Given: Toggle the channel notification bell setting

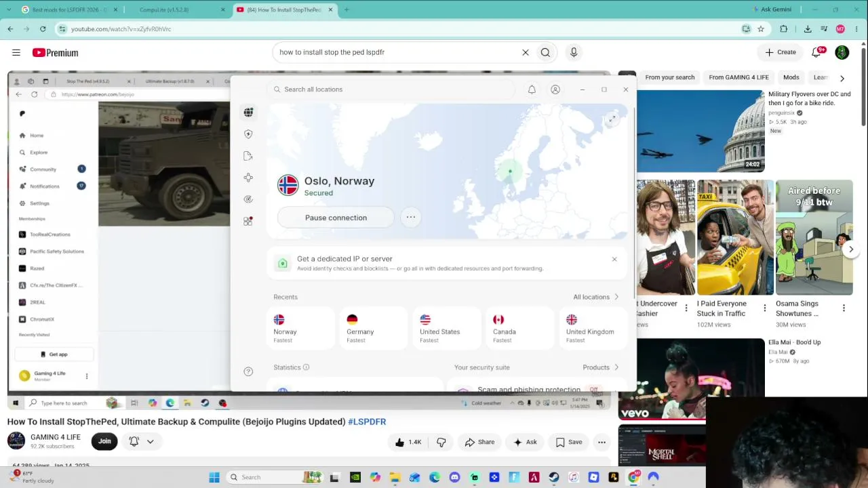Looking at the screenshot, I should coord(134,441).
